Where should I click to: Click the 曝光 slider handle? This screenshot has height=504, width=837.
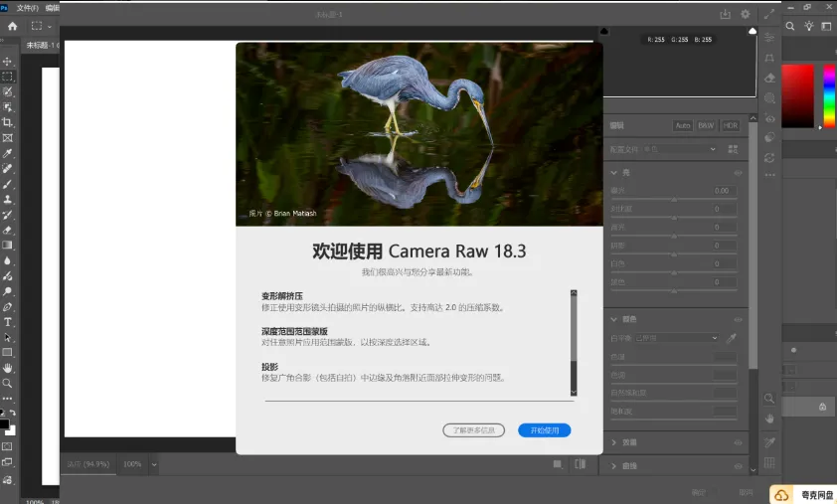(674, 200)
